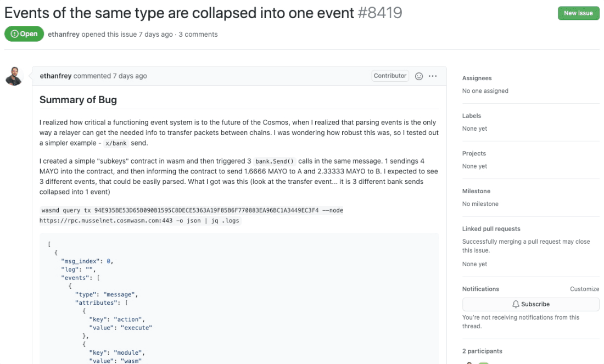Open the Linked pull requests section
The width and height of the screenshot is (604, 364).
point(491,229)
